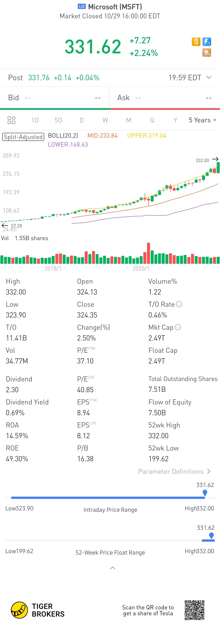Tap the Tesla share QR code

(195, 610)
